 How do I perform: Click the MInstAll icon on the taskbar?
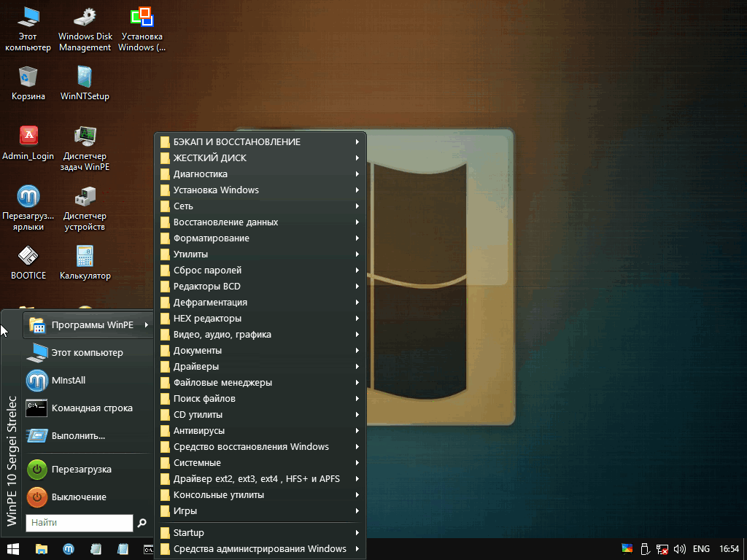(69, 549)
